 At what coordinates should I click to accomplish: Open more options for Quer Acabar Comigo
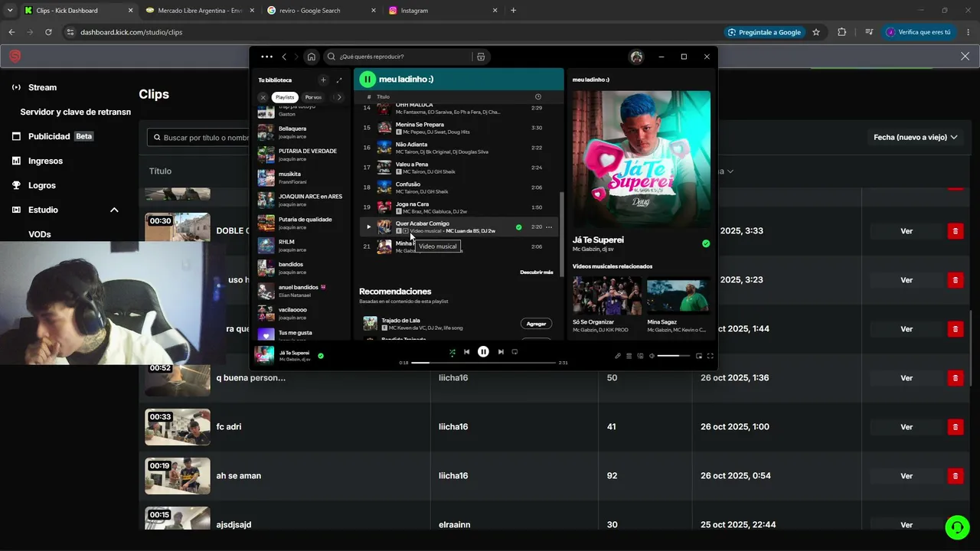click(x=548, y=227)
